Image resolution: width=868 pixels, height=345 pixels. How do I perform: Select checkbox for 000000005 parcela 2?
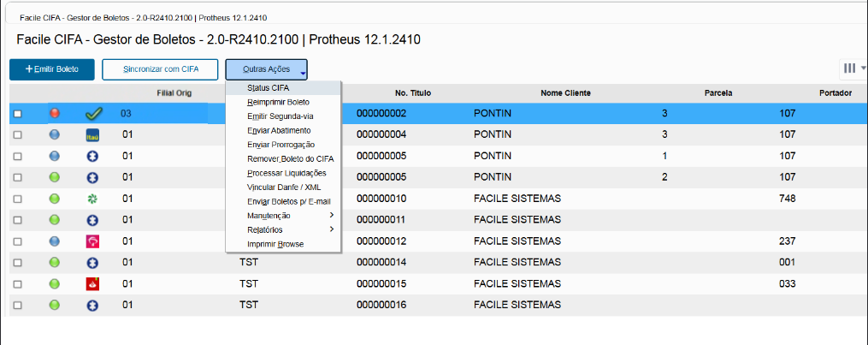tap(18, 178)
